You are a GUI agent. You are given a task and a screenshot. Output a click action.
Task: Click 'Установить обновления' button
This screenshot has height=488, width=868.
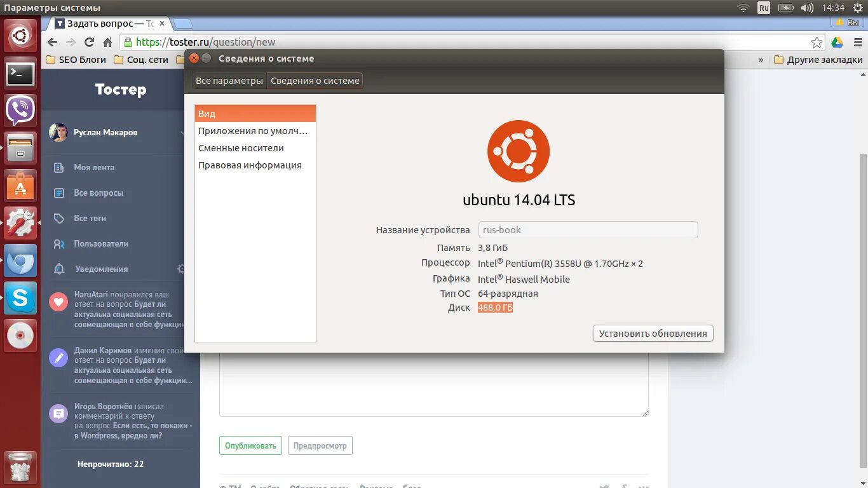pyautogui.click(x=653, y=334)
